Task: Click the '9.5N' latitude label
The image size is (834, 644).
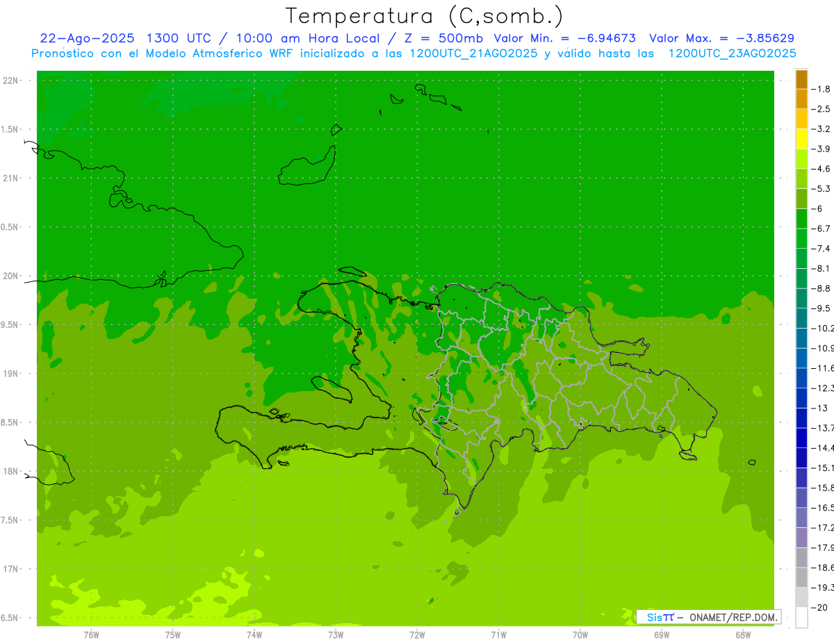Action: point(10,325)
